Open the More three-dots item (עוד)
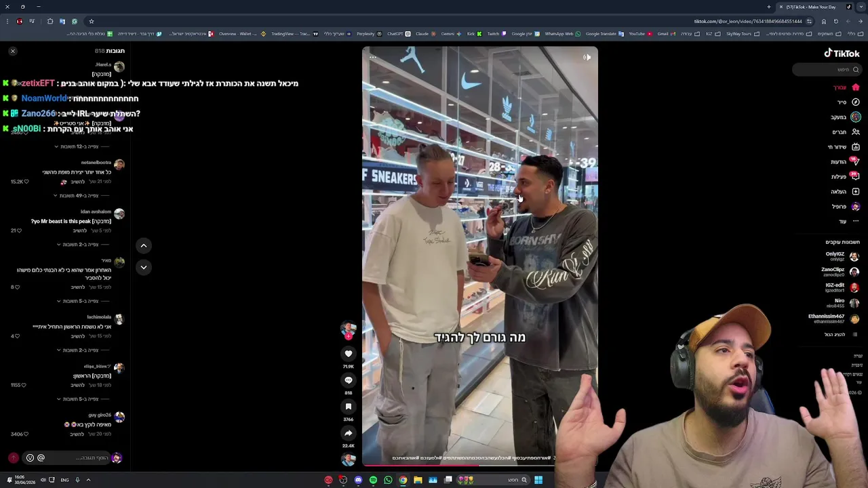 [x=849, y=222]
